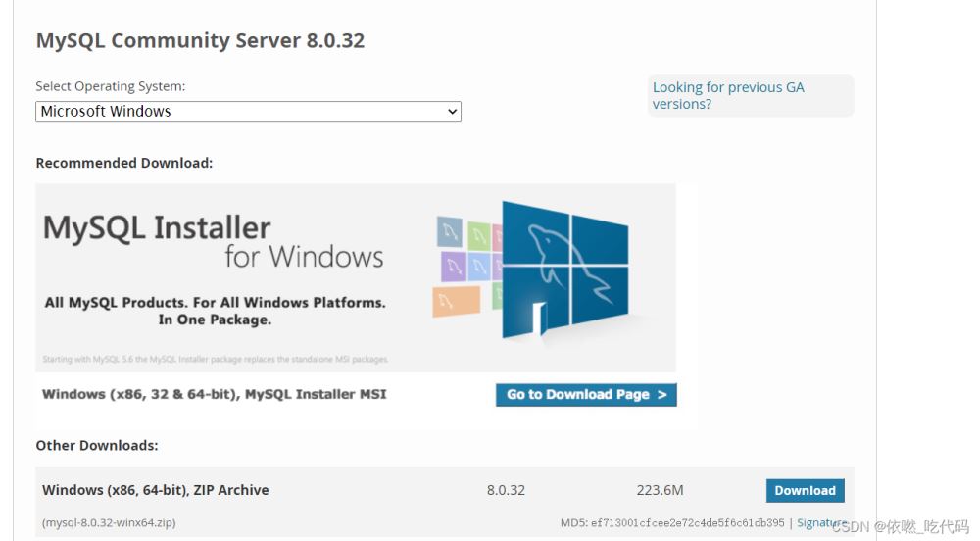This screenshot has height=541, width=980.
Task: Select 'MySQL Community Server 8.0.32' heading
Action: (x=200, y=40)
